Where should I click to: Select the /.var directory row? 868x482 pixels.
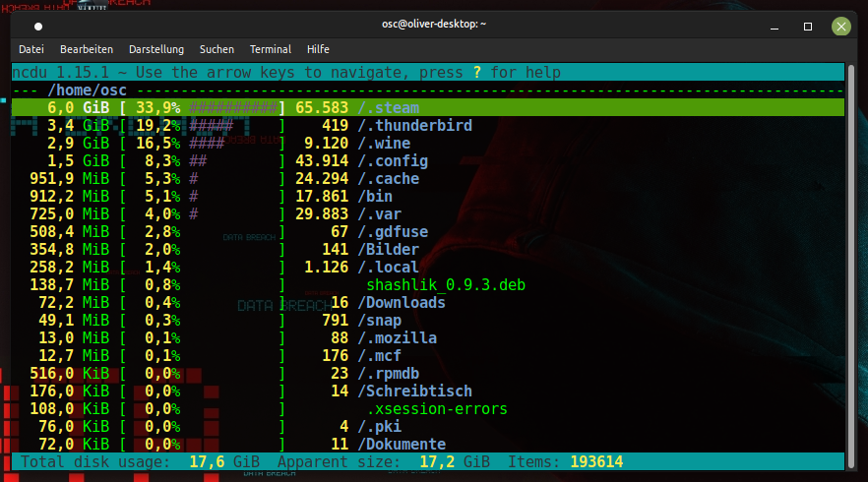tap(428, 214)
